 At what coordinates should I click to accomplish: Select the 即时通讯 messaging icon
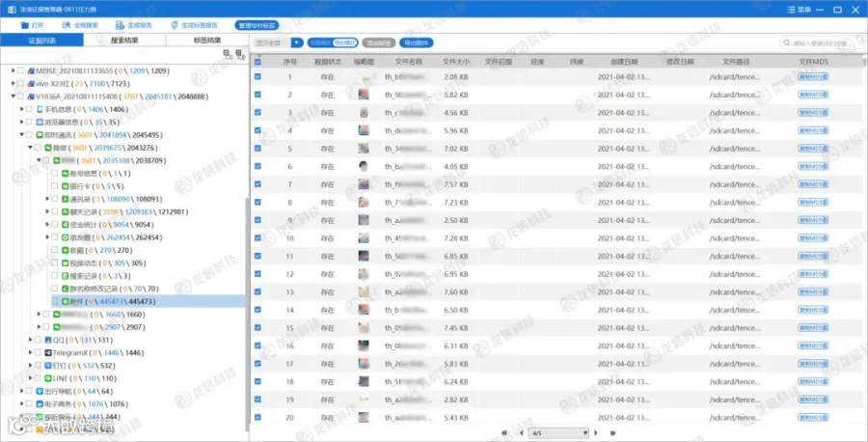coord(40,134)
